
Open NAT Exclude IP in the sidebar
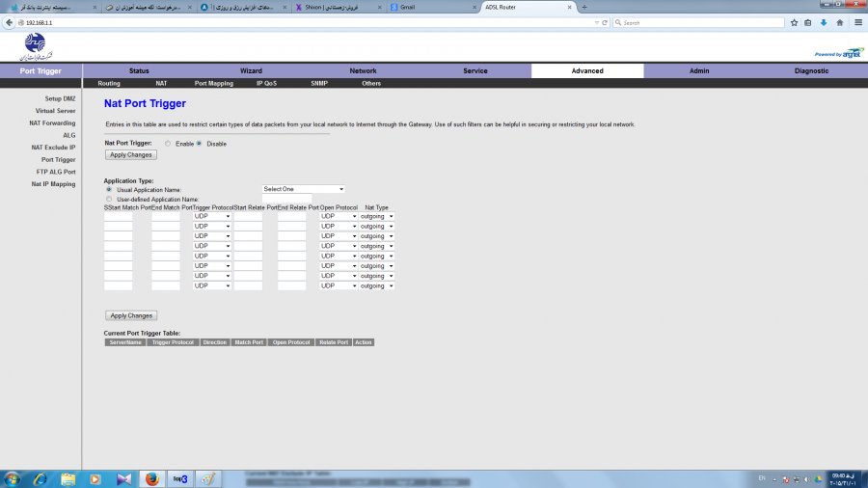[x=54, y=148]
